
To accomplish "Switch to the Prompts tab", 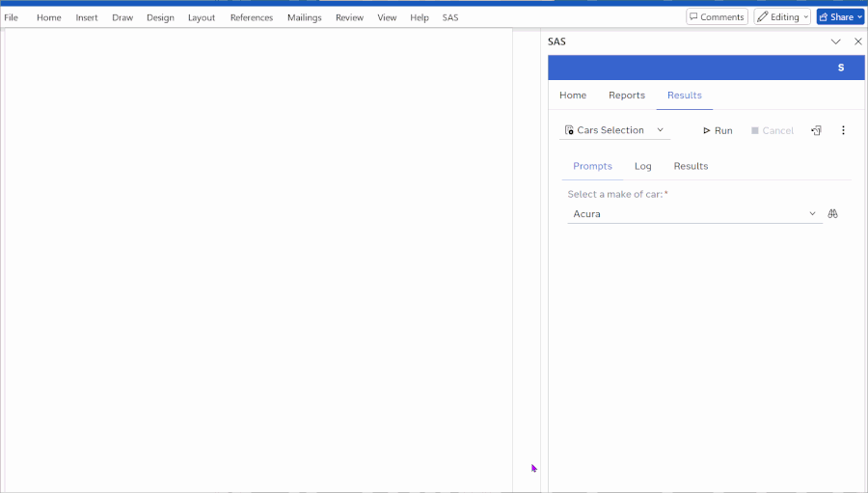I will (592, 166).
